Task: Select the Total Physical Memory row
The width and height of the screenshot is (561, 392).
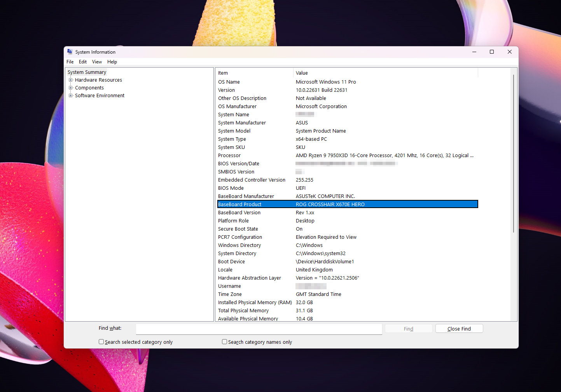Action: click(347, 311)
